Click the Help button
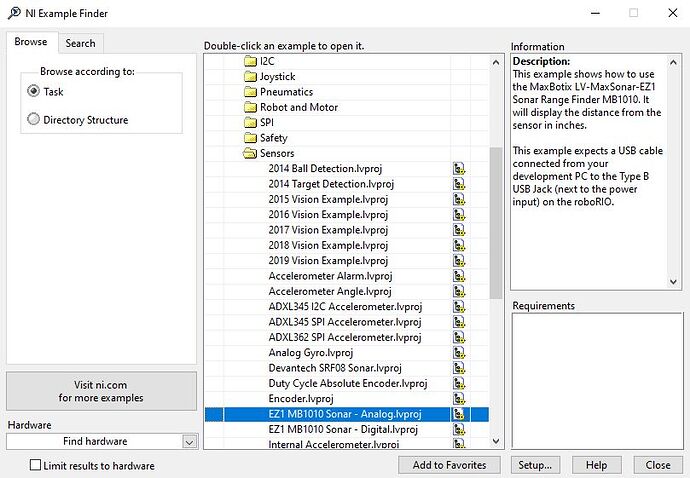The height and width of the screenshot is (478, 690). [x=596, y=465]
